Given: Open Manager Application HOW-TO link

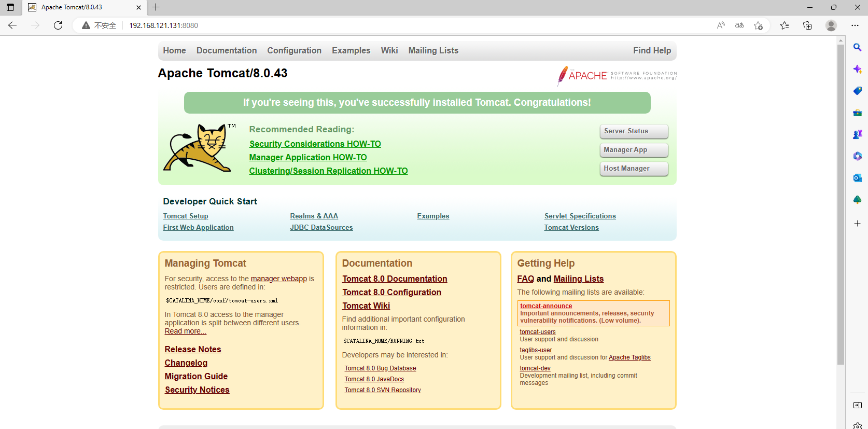Looking at the screenshot, I should [x=308, y=158].
